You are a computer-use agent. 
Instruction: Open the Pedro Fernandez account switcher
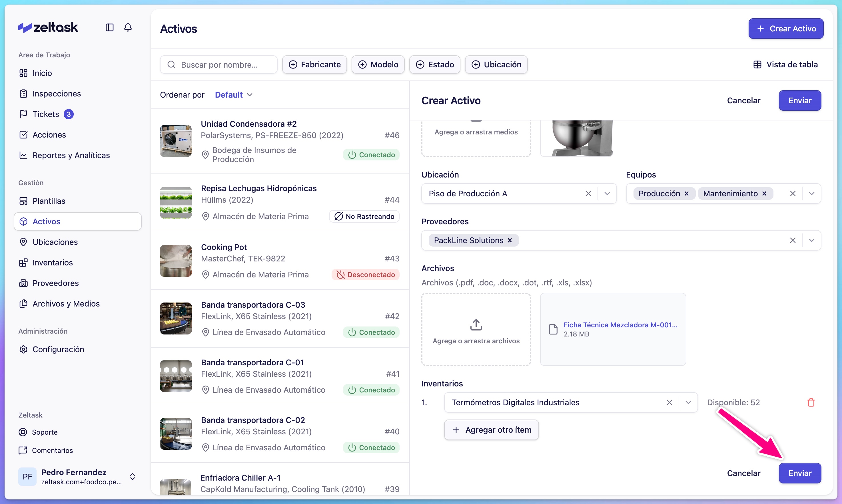click(133, 477)
